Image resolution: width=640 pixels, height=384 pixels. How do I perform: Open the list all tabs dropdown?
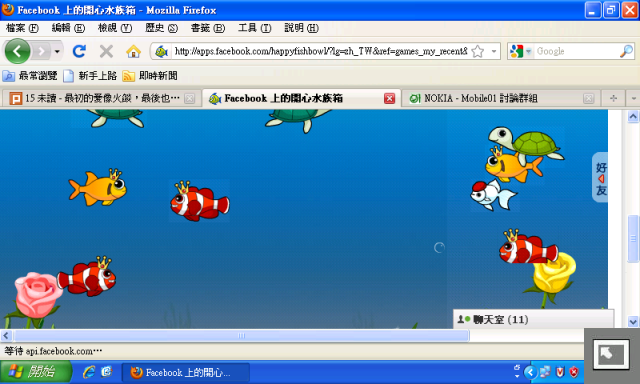[x=633, y=98]
